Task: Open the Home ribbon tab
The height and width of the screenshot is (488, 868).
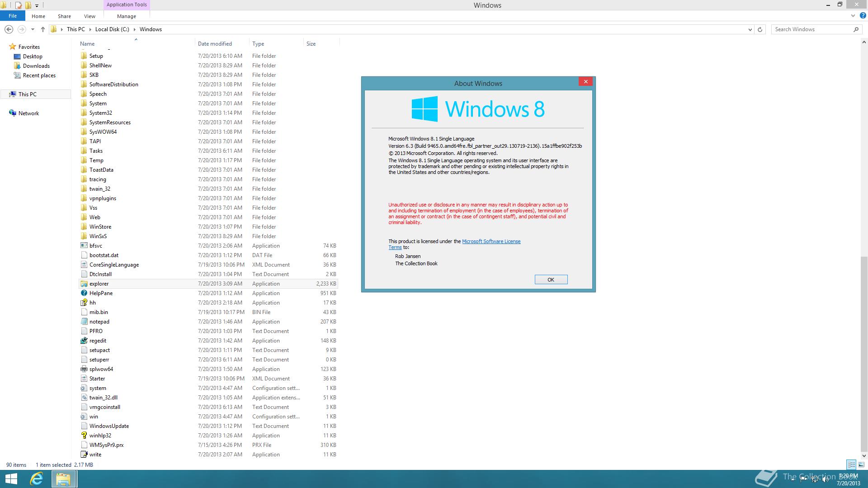Action: pos(38,16)
